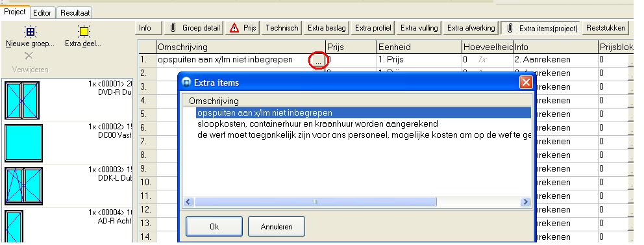Switch to the Editor tab

(x=42, y=13)
